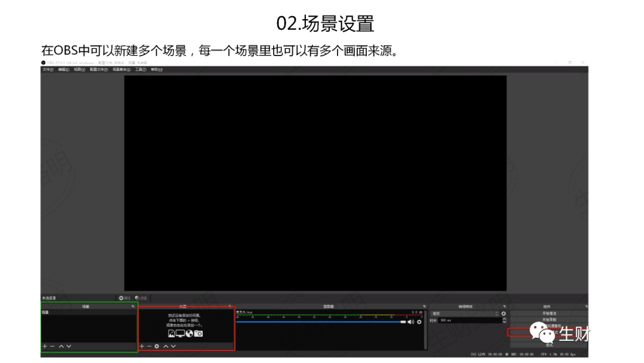Toggle the scene transition add button
The height and width of the screenshot is (363, 644).
tap(503, 313)
